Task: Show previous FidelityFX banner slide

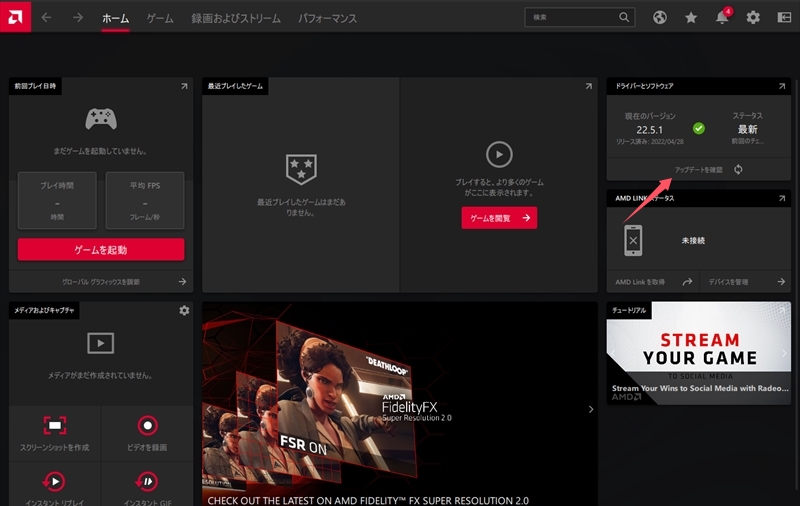Action: tap(209, 409)
